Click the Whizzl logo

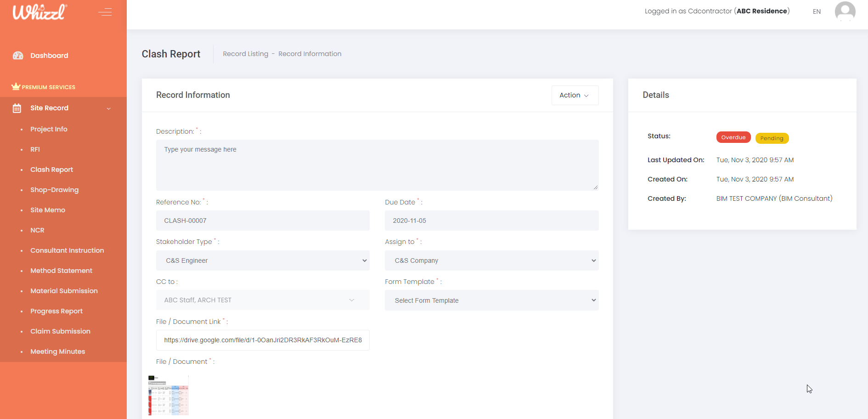click(40, 12)
